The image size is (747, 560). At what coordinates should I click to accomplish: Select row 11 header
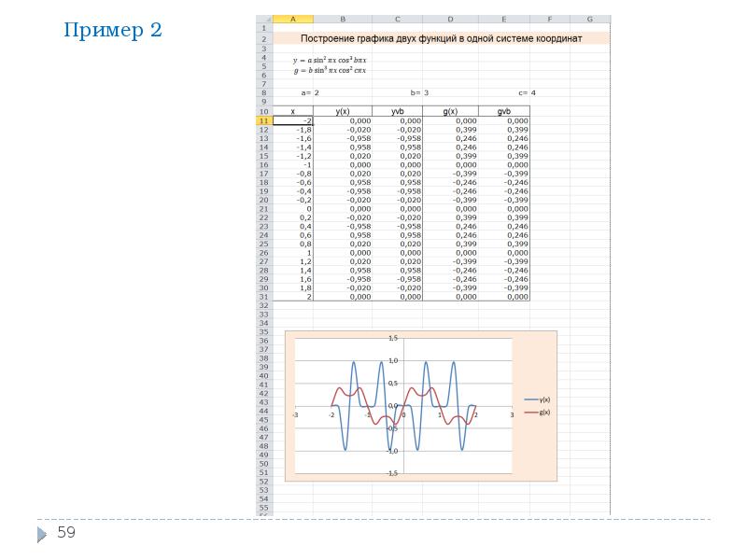[x=263, y=120]
